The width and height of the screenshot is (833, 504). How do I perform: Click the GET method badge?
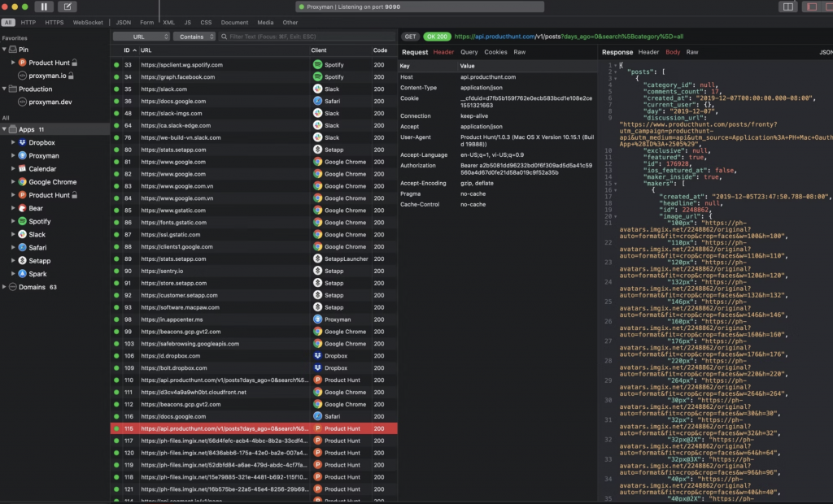[410, 37]
